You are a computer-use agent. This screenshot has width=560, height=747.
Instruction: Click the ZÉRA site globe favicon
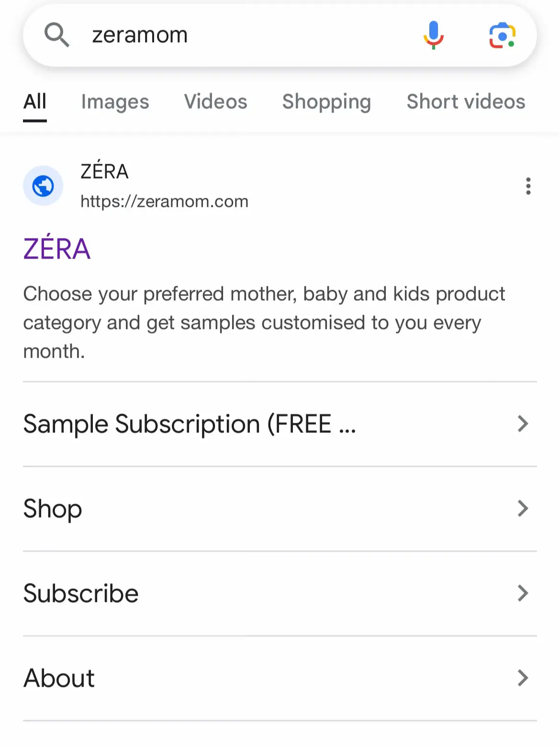point(43,186)
